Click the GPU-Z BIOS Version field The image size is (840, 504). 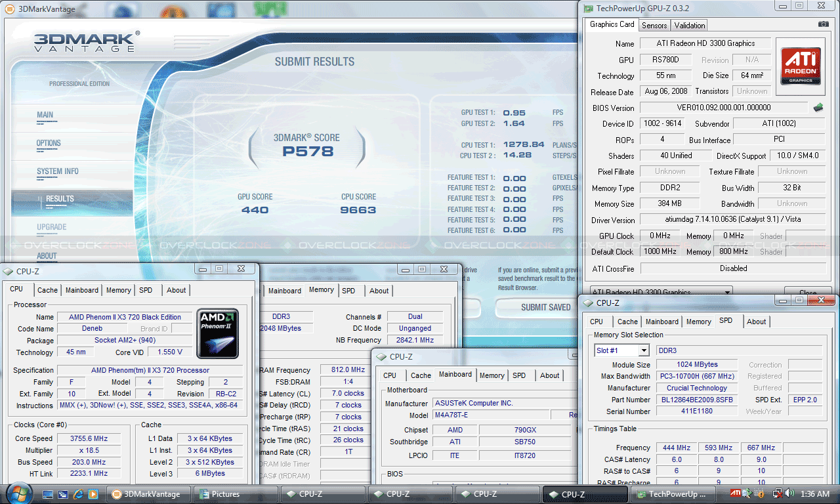point(723,107)
